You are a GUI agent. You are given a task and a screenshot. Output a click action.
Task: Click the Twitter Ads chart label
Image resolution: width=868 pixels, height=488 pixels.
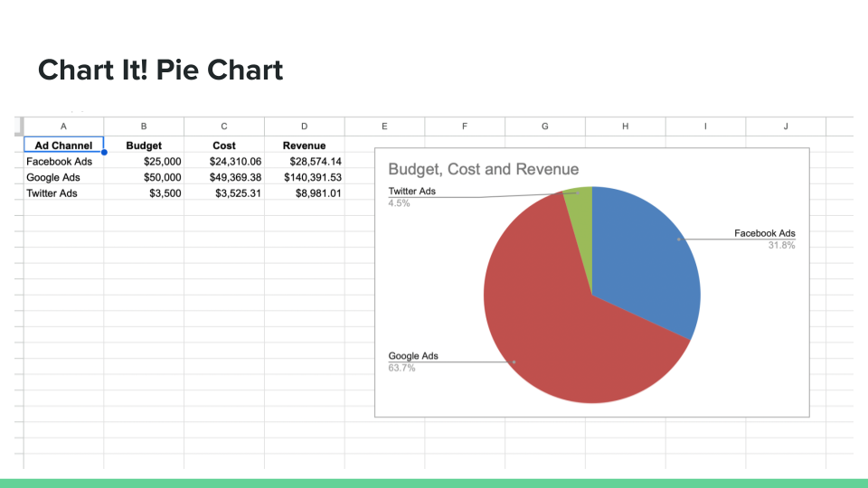(412, 191)
